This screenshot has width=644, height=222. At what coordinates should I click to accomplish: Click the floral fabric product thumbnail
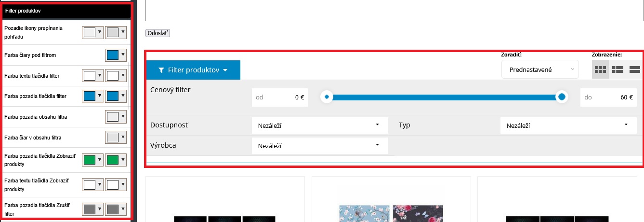391,213
